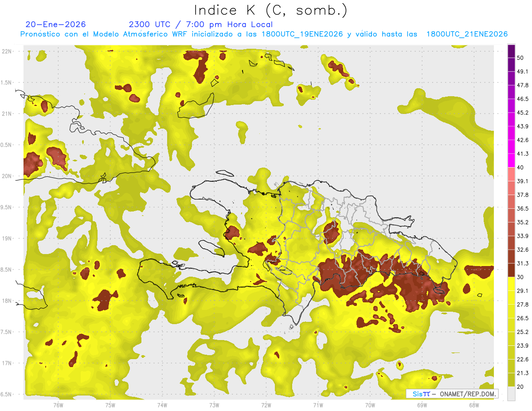Click the "25.2" color scale label
Screen dimensions: 532x411
(x=522, y=332)
